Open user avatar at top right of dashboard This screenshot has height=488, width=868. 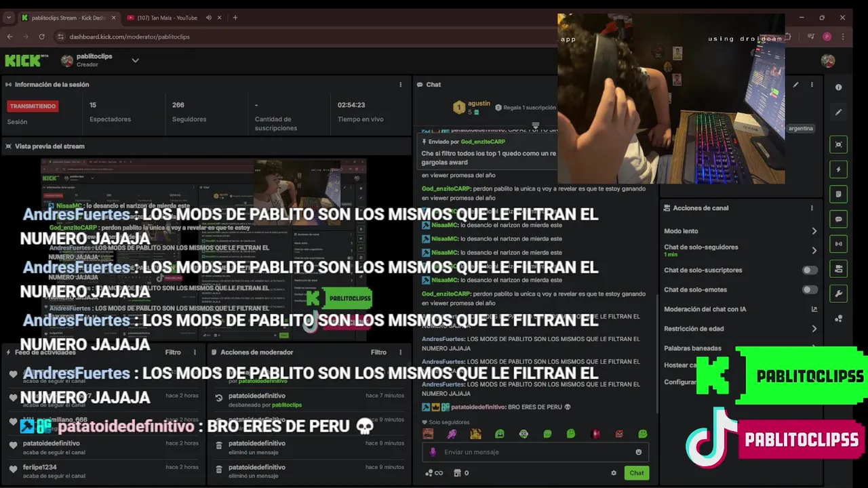827,60
